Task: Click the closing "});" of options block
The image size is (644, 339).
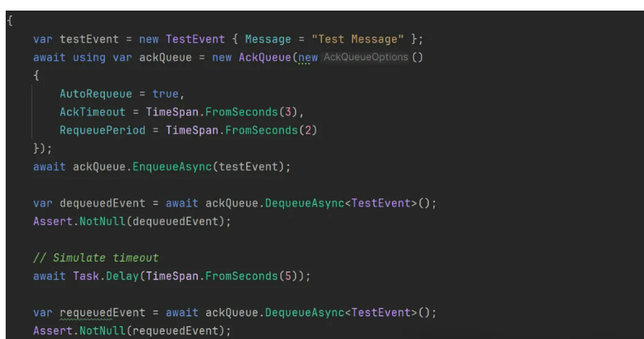Action: tap(43, 149)
